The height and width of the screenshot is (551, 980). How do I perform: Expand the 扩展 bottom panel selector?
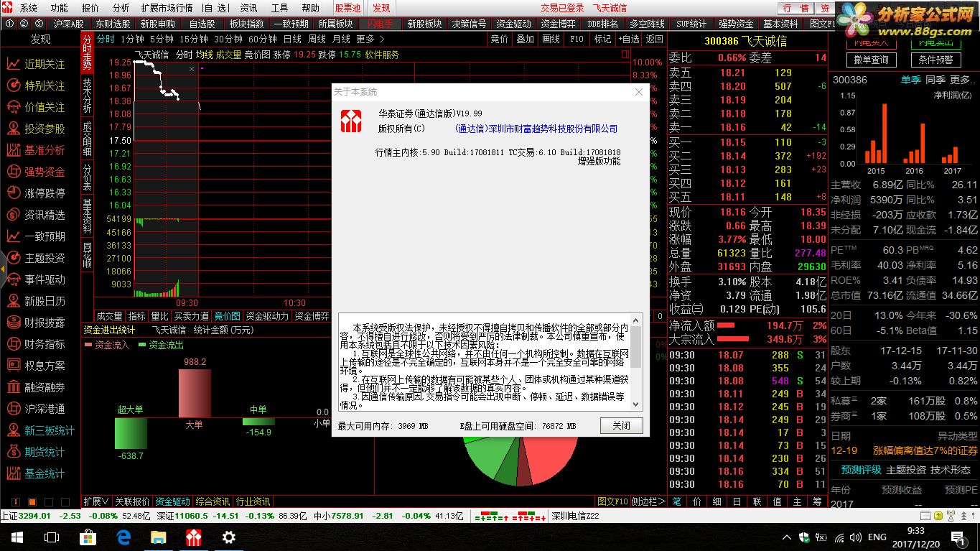click(x=96, y=501)
